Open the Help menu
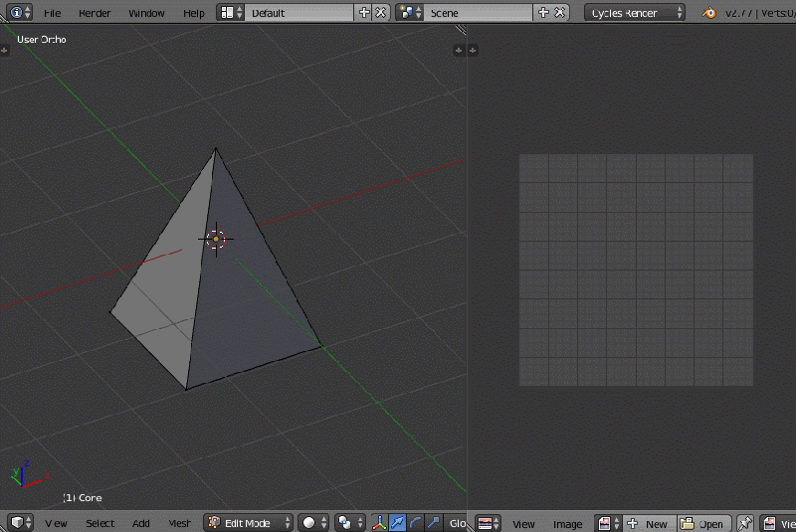Image resolution: width=796 pixels, height=532 pixels. [x=193, y=13]
